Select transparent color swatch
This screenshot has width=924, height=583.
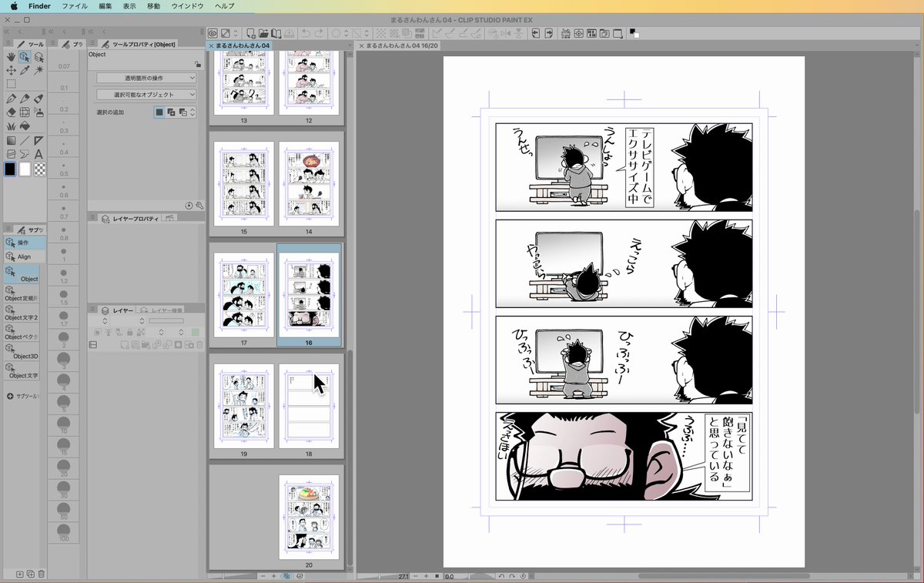(x=39, y=169)
